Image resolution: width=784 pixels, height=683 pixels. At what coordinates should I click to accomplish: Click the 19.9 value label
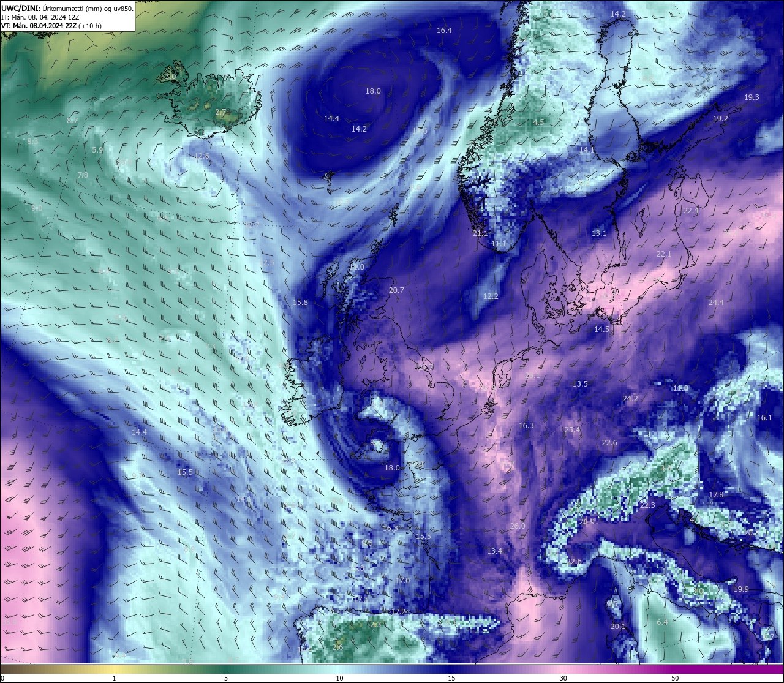(741, 589)
